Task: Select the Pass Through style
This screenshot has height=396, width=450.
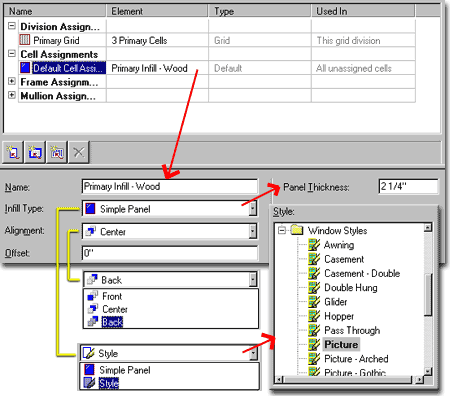Action: click(x=352, y=330)
